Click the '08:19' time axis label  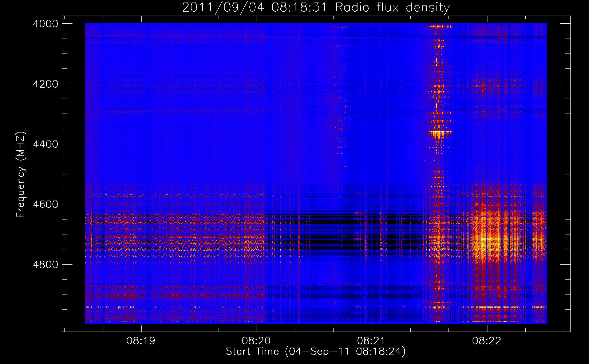point(141,341)
